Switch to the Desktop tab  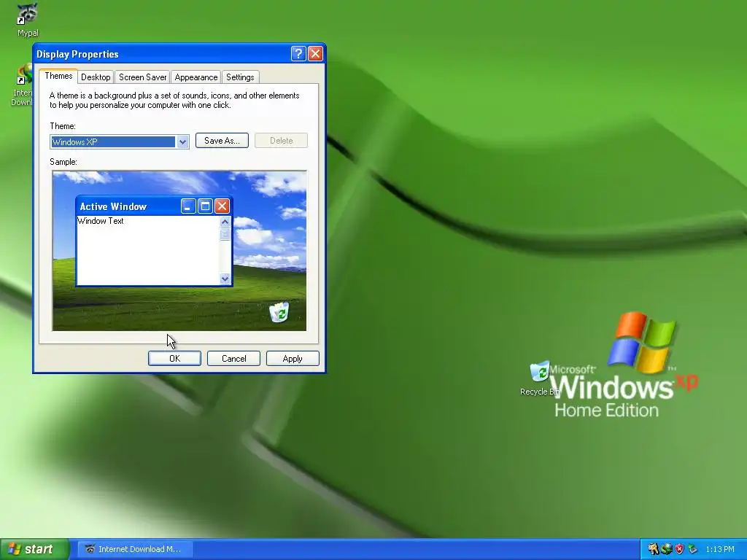[x=96, y=77]
